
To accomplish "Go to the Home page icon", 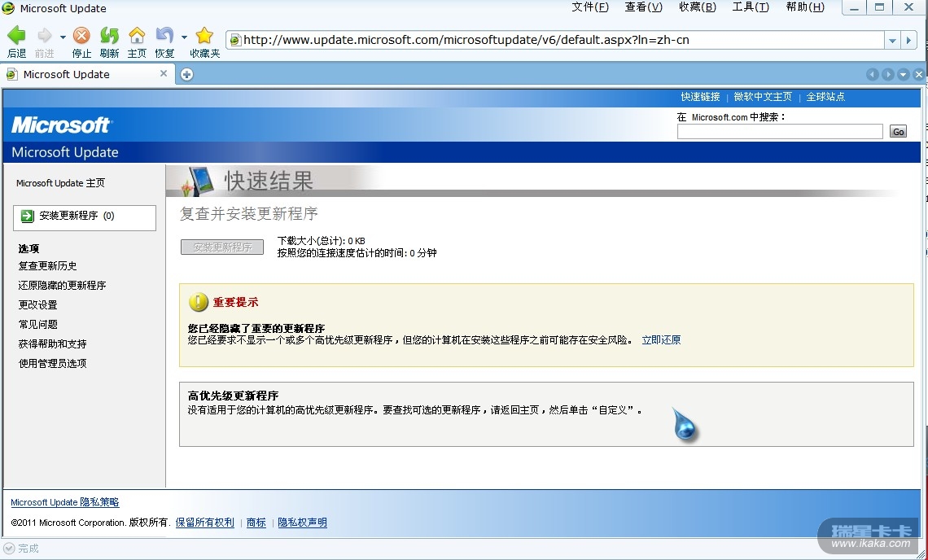I will [137, 36].
